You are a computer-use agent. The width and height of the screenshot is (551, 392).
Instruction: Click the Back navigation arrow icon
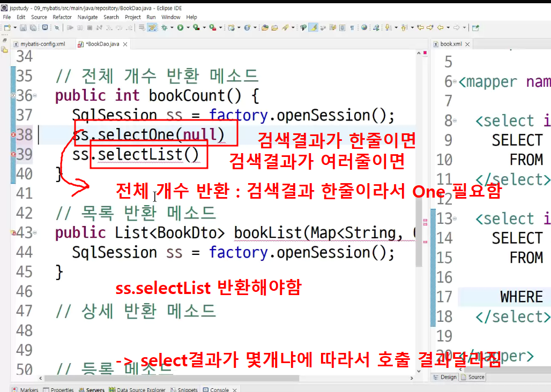[440, 27]
